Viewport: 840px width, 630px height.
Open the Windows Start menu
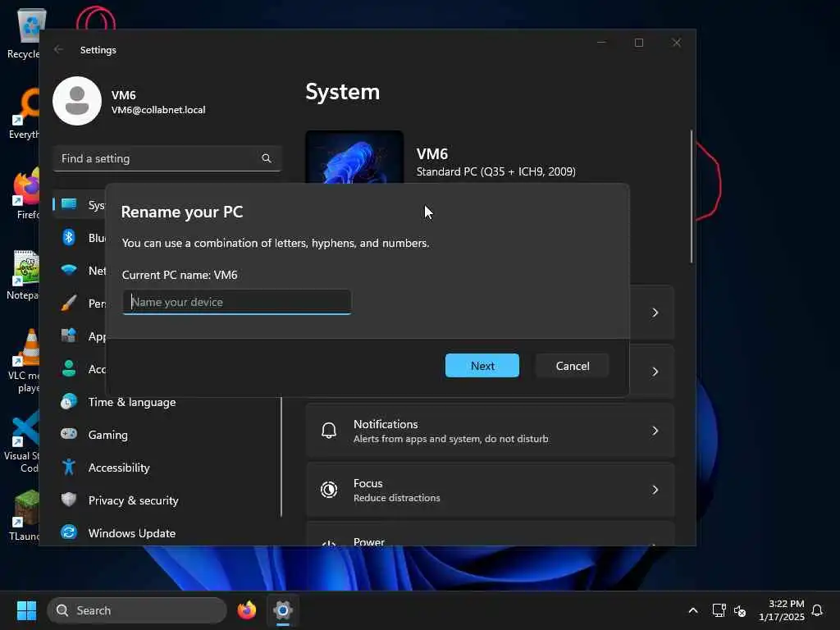(26, 610)
